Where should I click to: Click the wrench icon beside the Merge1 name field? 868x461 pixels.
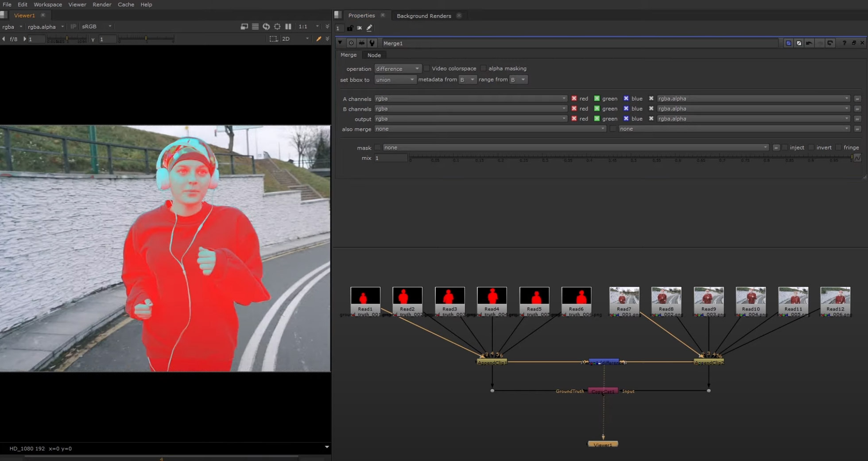click(x=372, y=43)
